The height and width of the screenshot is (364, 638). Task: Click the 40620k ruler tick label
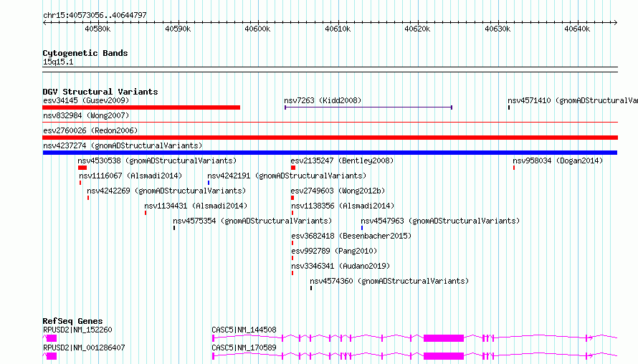click(417, 29)
